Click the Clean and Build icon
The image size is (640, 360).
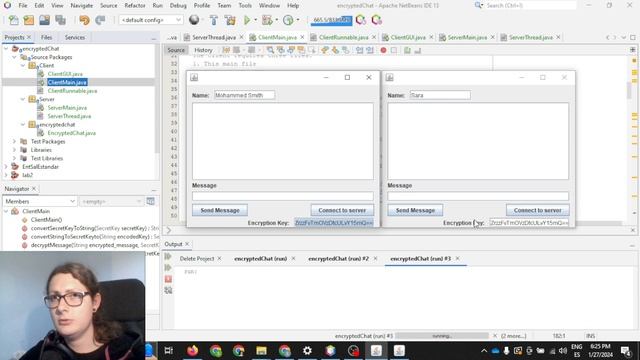coord(230,20)
